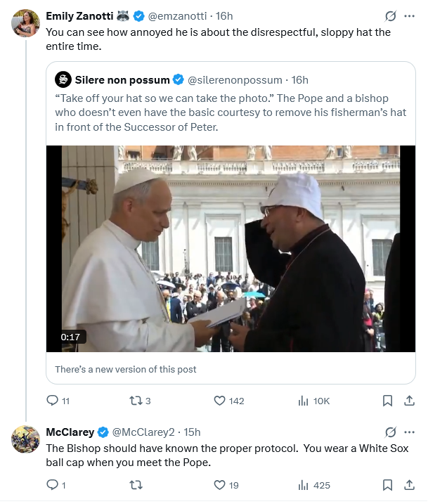Open Silere non possum quoted post
The image size is (428, 504).
(x=231, y=112)
